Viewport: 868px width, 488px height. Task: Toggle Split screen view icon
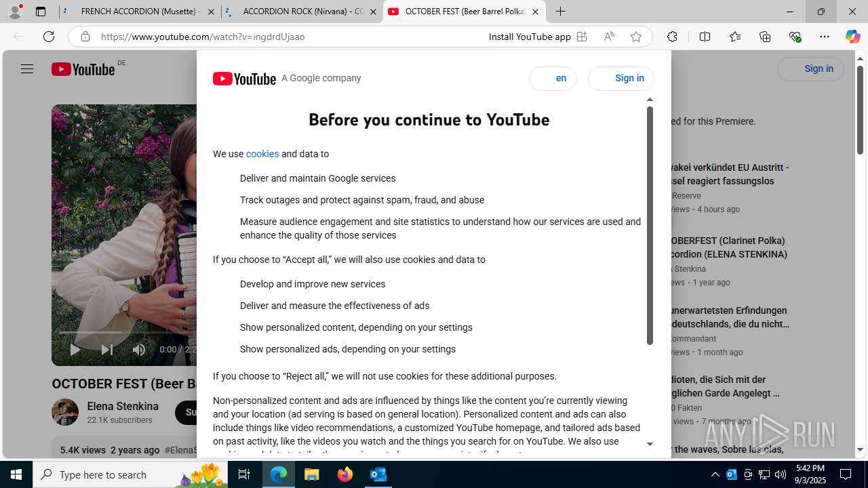pos(705,37)
